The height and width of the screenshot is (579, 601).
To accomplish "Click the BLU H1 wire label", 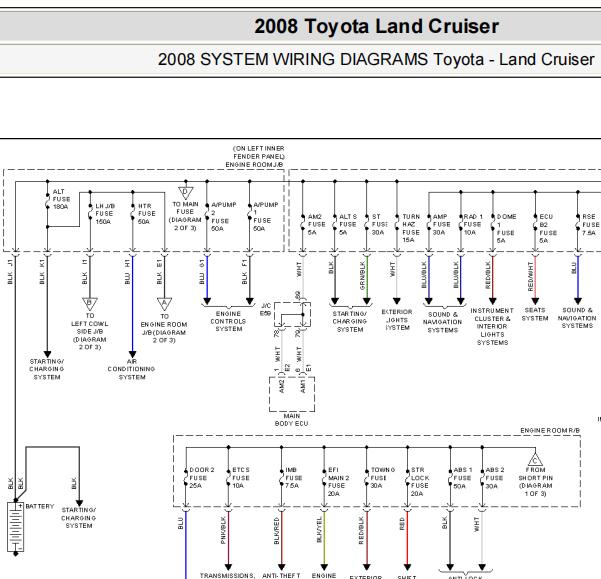I will point(127,272).
